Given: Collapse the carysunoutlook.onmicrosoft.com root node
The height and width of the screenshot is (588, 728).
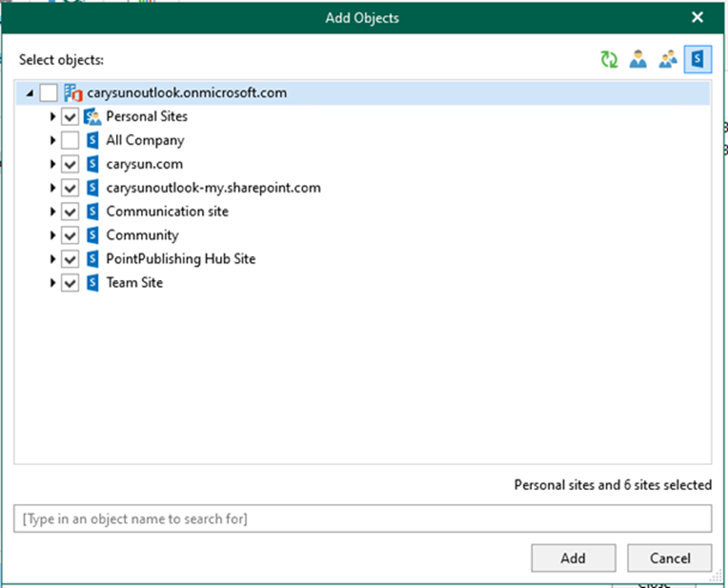Looking at the screenshot, I should pos(30,93).
